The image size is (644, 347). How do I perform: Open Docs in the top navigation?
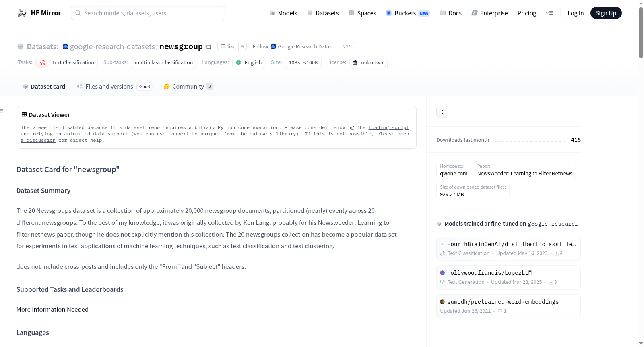[x=451, y=13]
